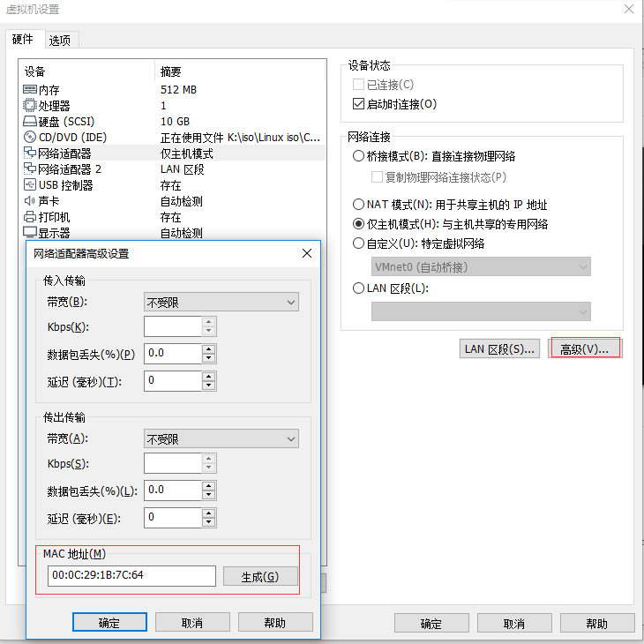Click 取消 in advanced settings dialog

(x=192, y=622)
